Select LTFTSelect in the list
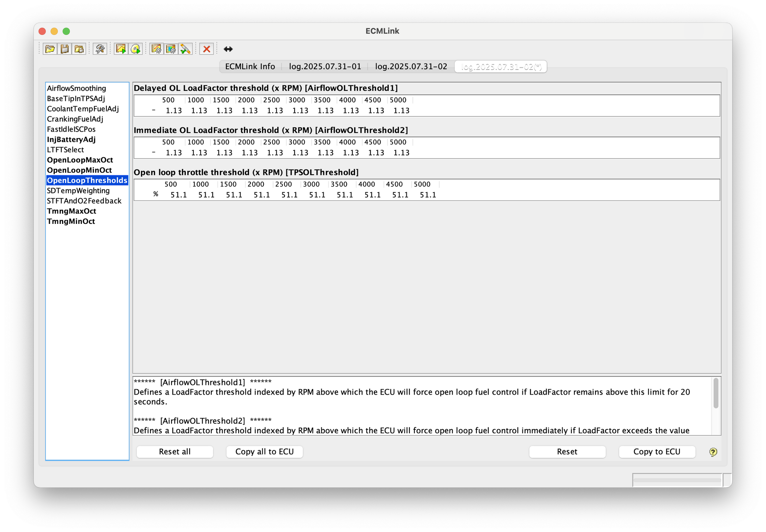Image resolution: width=766 pixels, height=532 pixels. click(x=87, y=150)
